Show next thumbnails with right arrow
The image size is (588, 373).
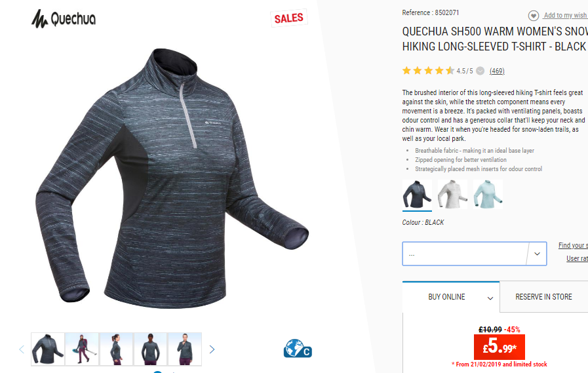(212, 349)
